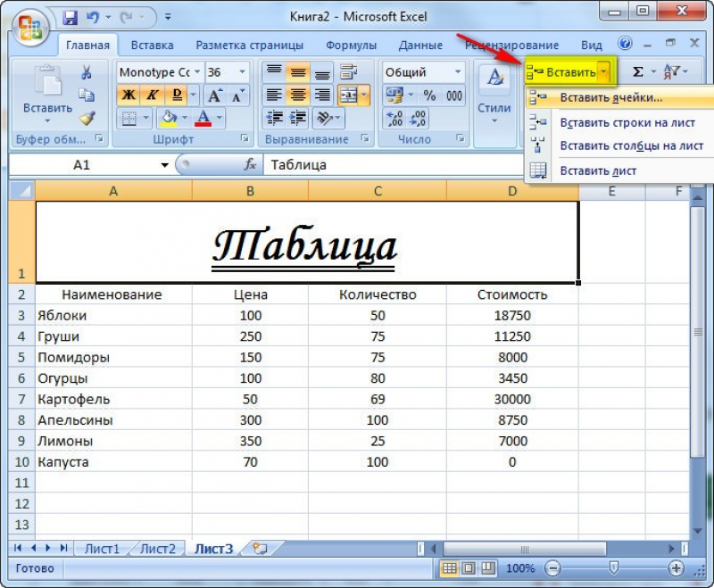
Task: Toggle center horizontal alignment
Action: tap(298, 95)
